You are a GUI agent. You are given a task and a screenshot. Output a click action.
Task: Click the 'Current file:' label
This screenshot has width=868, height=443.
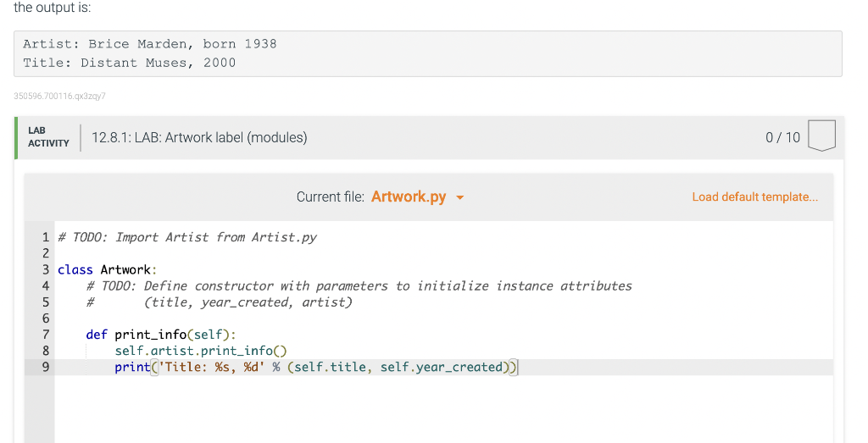(x=331, y=197)
